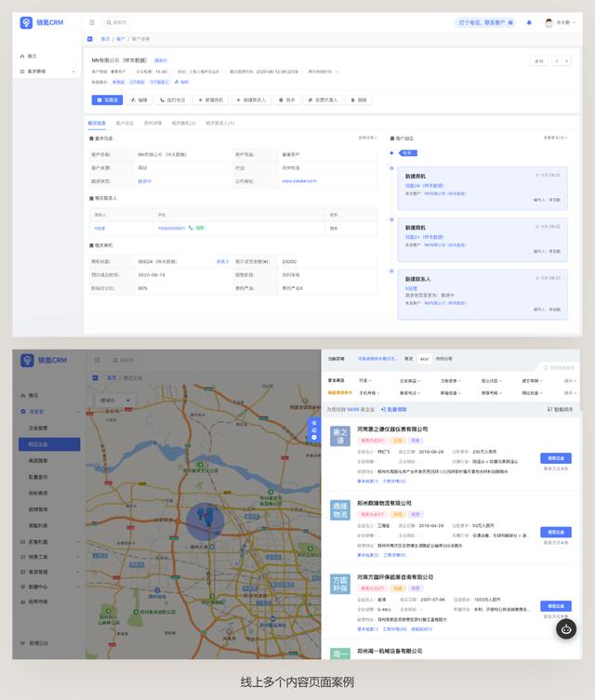The width and height of the screenshot is (595, 700).
Task: Click the 拨打电话 button
Action: pos(172,100)
